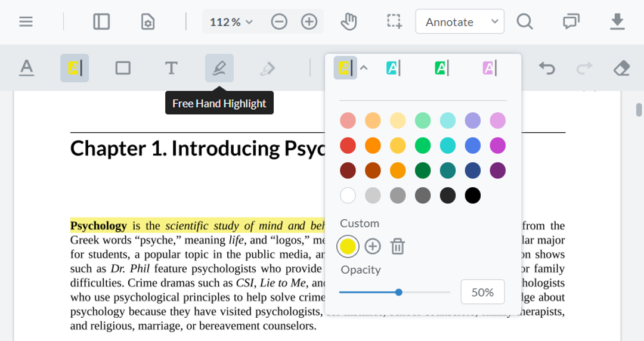The image size is (644, 341).
Task: Zoom in with the plus button
Action: click(x=309, y=21)
